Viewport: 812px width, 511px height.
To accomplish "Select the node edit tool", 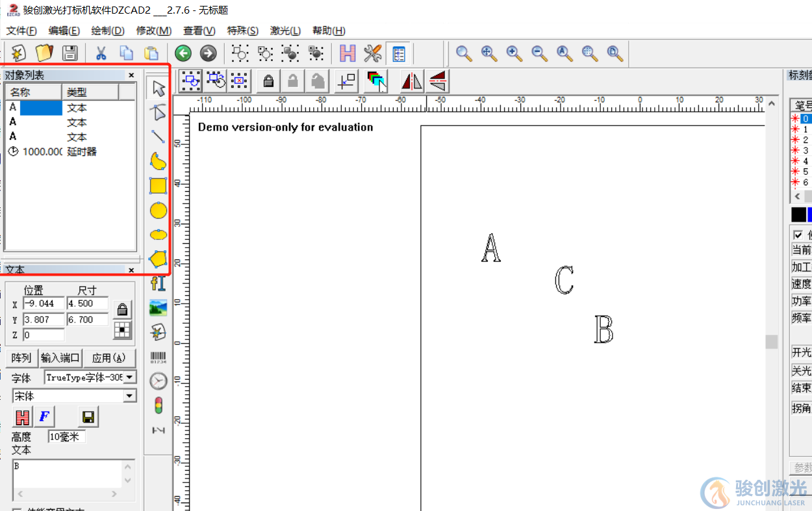I will (158, 112).
